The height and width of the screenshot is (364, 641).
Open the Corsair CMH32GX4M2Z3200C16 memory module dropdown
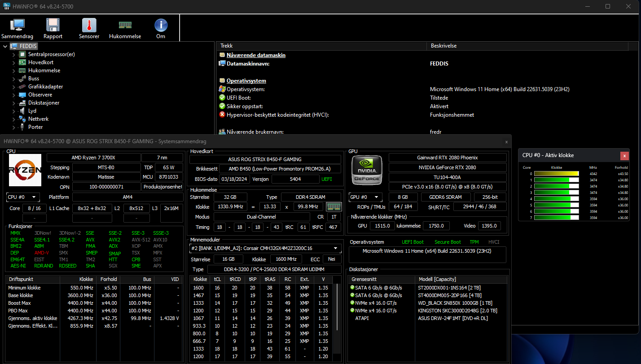point(265,248)
